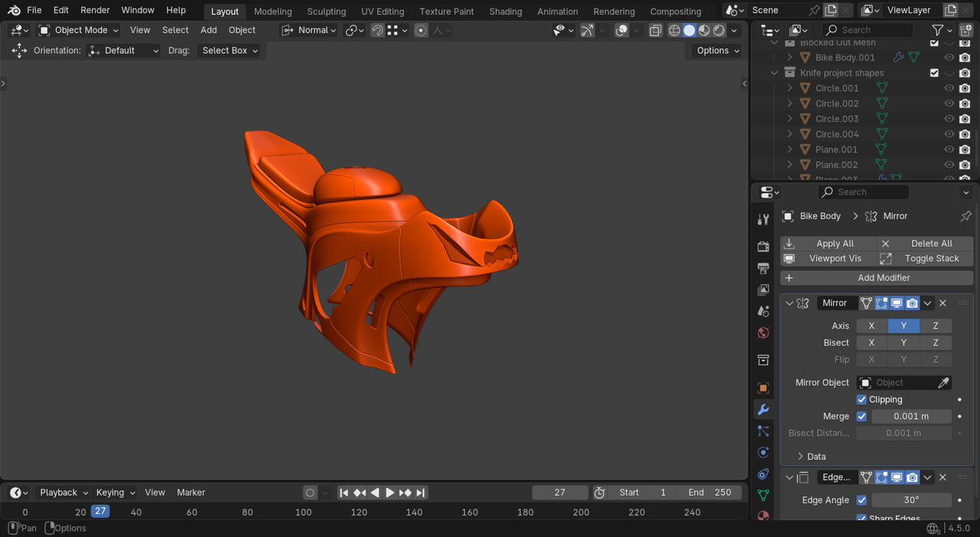Click the Add Modifier button
Image resolution: width=980 pixels, height=537 pixels.
[877, 278]
